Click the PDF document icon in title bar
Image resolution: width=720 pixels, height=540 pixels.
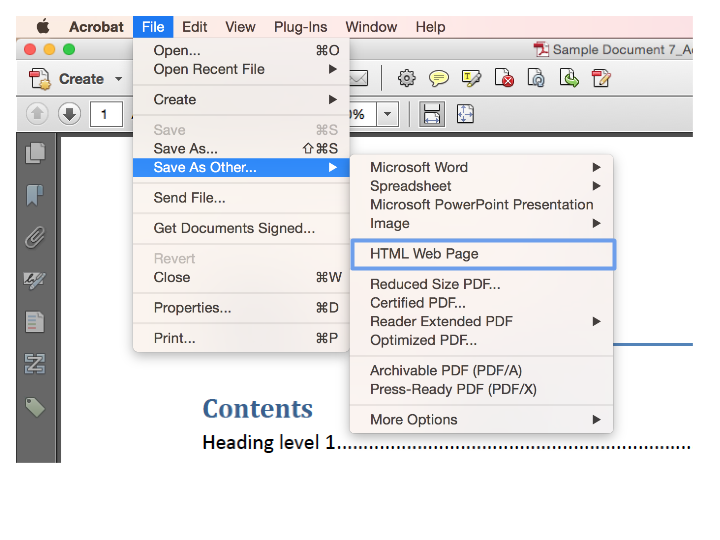point(541,49)
